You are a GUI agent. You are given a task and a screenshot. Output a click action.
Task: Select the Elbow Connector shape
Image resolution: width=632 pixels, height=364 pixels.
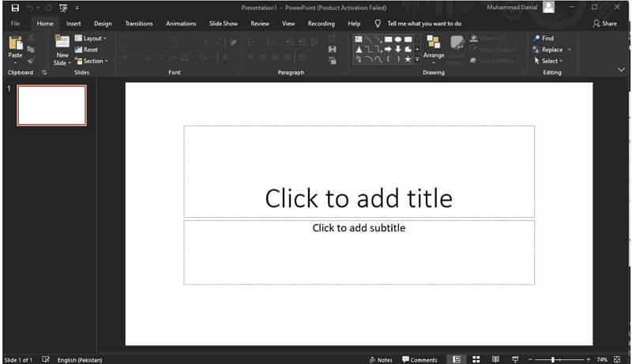(x=368, y=49)
